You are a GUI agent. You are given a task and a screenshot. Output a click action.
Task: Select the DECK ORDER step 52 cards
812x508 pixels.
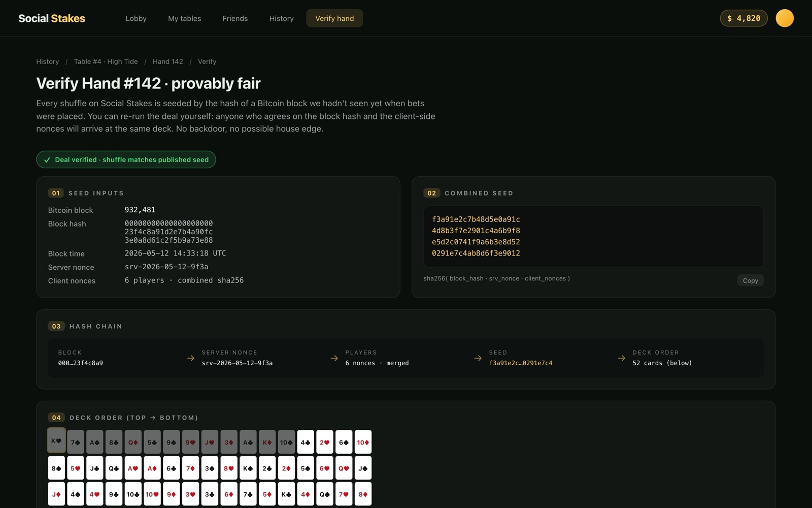coord(662,358)
